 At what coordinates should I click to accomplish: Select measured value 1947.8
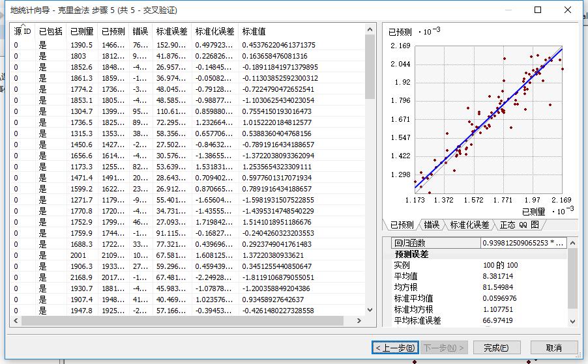tap(81, 311)
